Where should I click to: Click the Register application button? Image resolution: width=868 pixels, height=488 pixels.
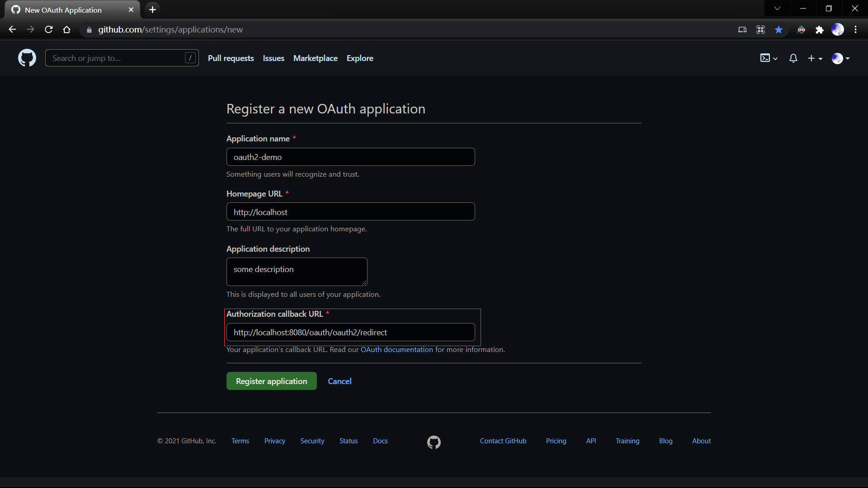pos(271,381)
